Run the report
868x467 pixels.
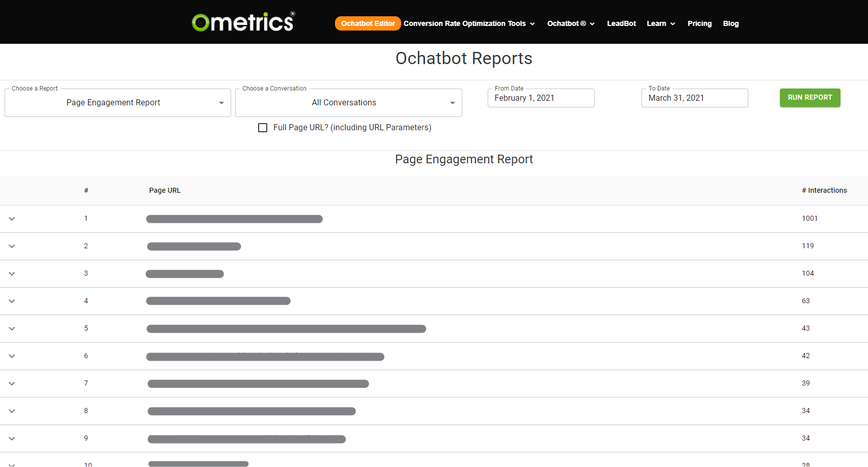(x=810, y=98)
